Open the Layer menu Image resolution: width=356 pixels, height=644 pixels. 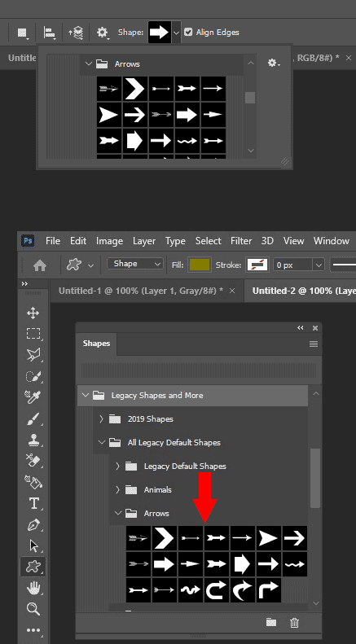(144, 241)
